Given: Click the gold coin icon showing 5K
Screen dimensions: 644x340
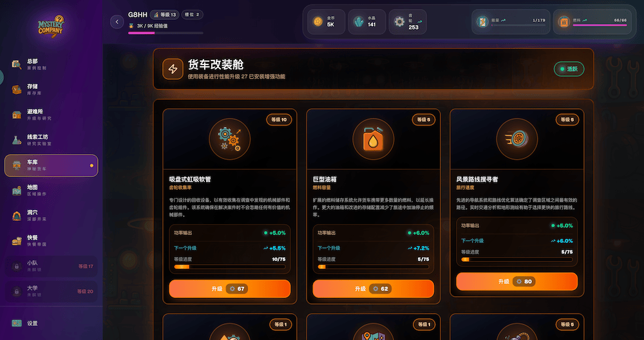Looking at the screenshot, I should pos(317,22).
